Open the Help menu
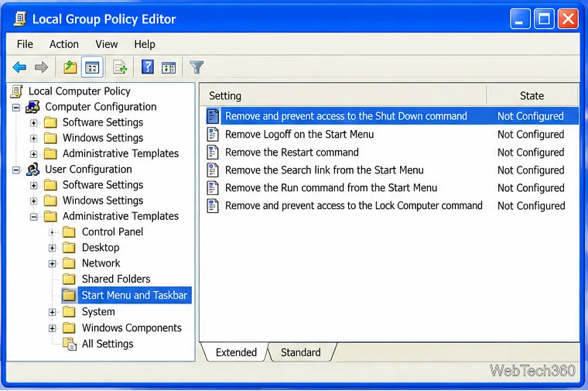 click(x=145, y=44)
